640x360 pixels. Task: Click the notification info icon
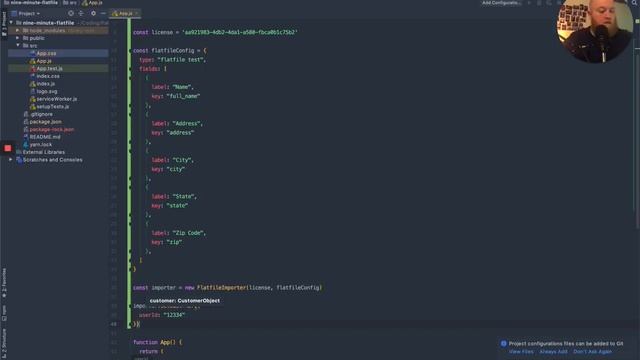[503, 344]
